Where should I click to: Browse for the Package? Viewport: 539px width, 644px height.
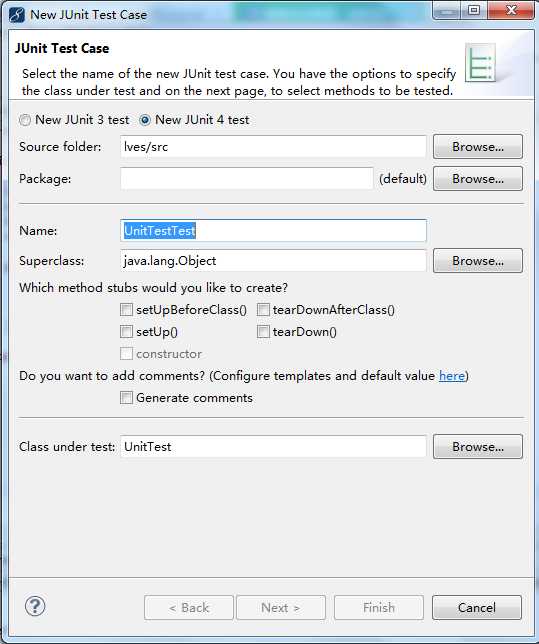coord(478,179)
